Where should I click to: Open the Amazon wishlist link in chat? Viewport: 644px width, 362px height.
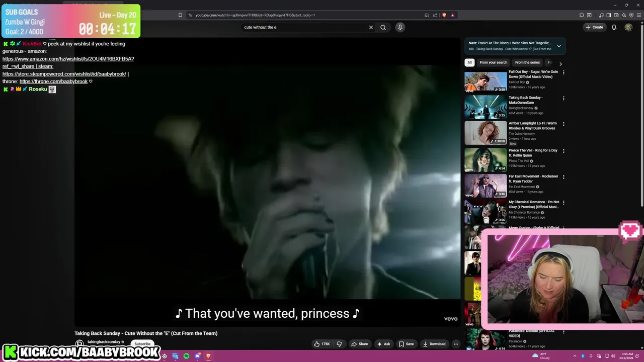[68, 62]
